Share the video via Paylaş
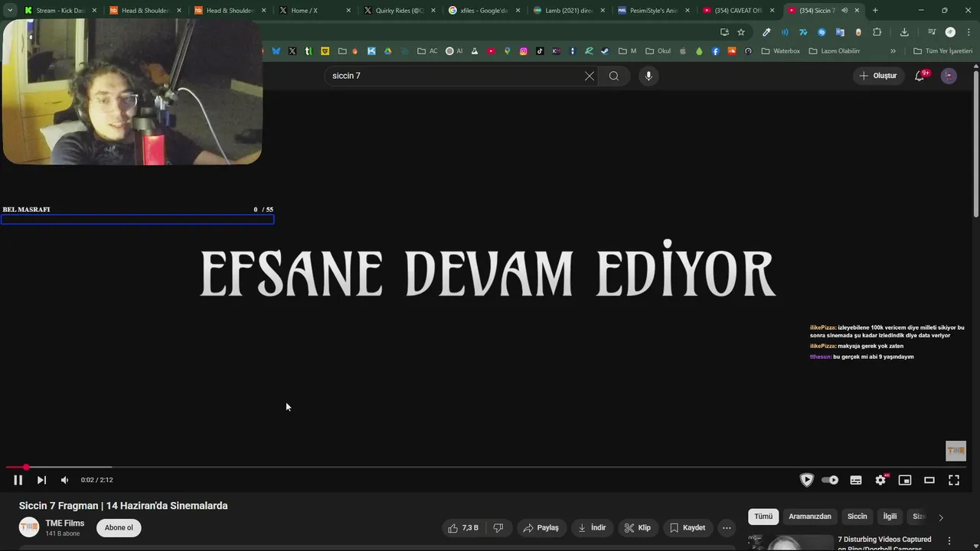The image size is (980, 551). coord(541,528)
